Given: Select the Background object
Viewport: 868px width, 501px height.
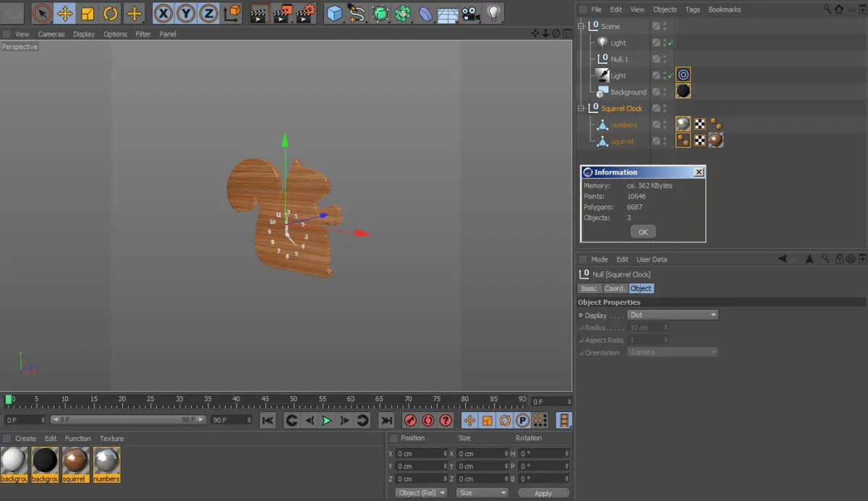Looking at the screenshot, I should [628, 92].
